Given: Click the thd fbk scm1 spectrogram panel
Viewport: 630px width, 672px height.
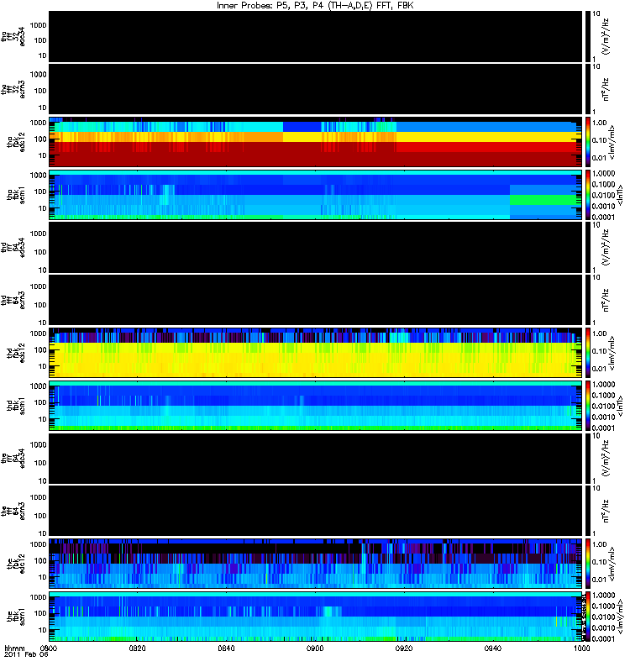Looking at the screenshot, I should (x=315, y=406).
